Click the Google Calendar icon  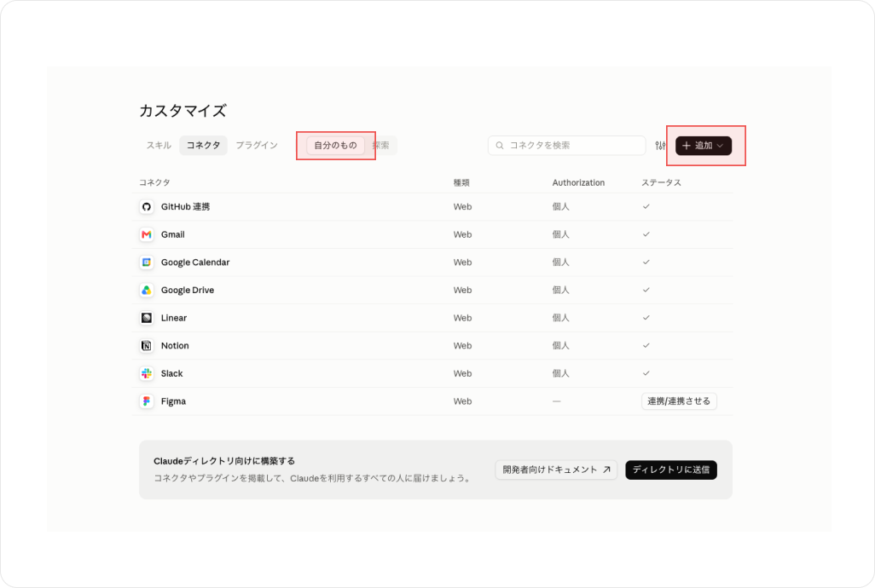[146, 262]
